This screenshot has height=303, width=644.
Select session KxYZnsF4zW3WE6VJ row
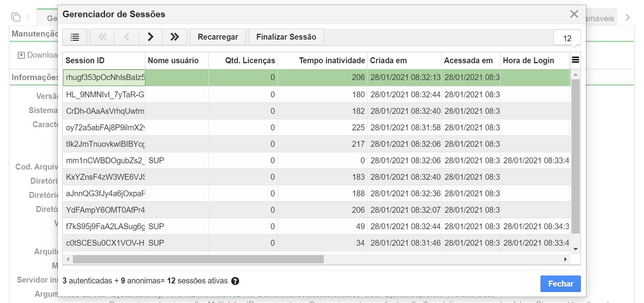pos(316,177)
